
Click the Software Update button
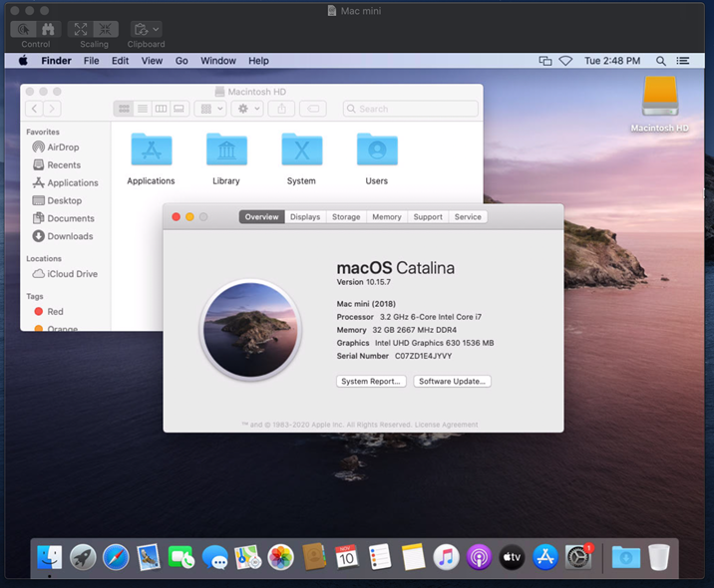(452, 381)
